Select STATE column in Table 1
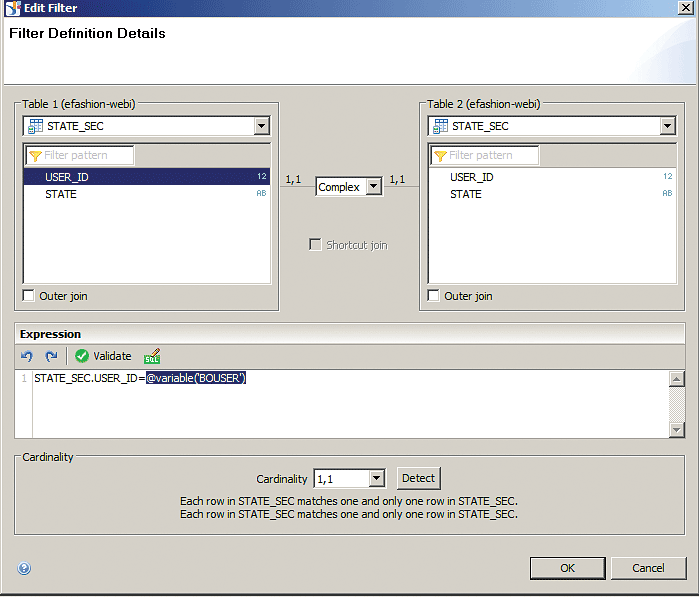The image size is (699, 597). pyautogui.click(x=147, y=194)
